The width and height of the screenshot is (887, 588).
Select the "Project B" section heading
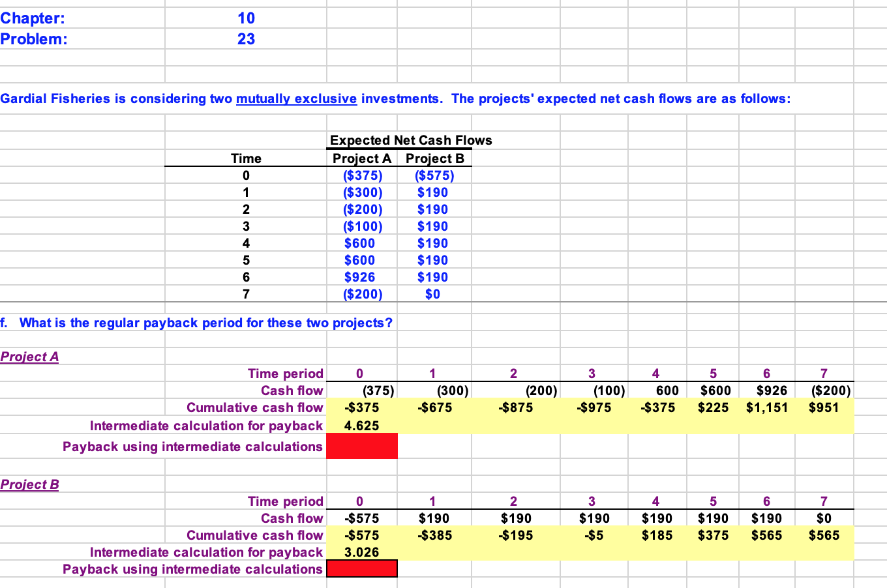(29, 484)
